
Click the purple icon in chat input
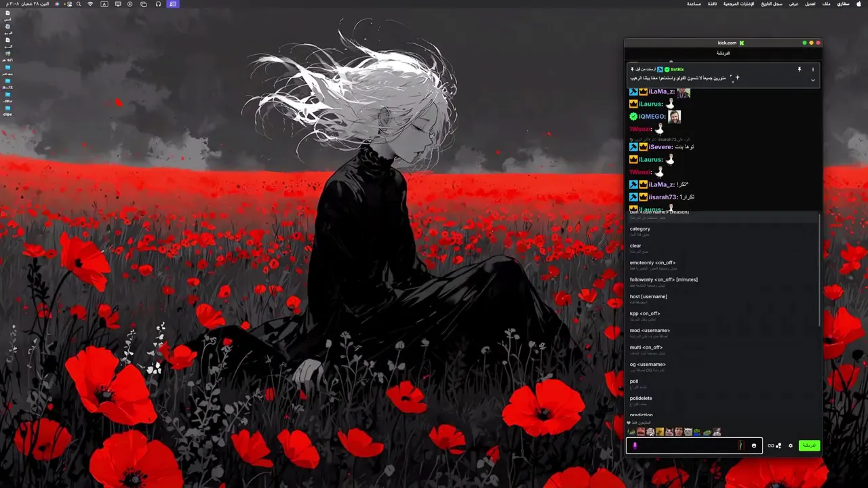[635, 445]
